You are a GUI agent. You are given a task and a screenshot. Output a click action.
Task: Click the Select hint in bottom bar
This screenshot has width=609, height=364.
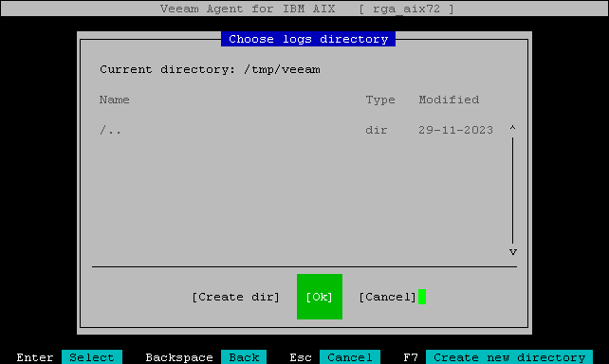coord(92,357)
